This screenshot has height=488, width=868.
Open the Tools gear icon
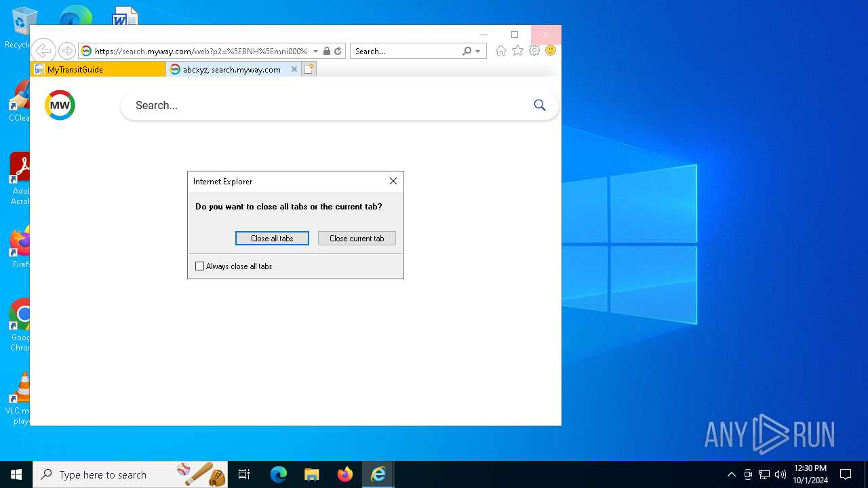point(534,51)
